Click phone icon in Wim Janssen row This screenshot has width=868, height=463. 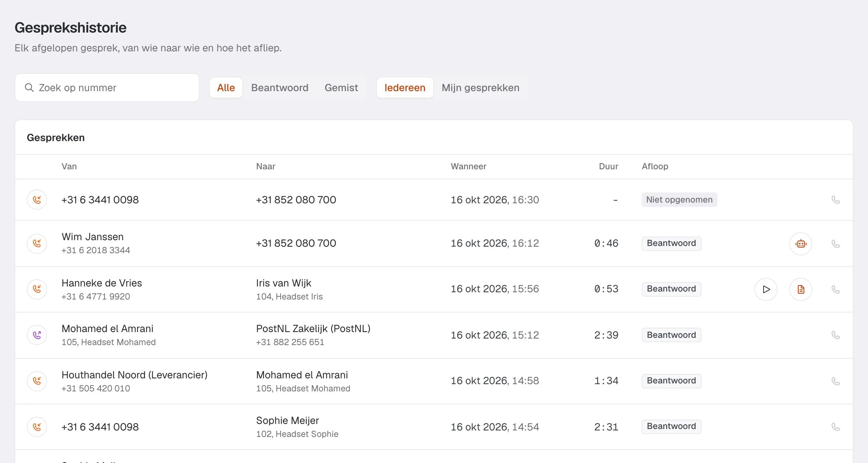pyautogui.click(x=835, y=244)
